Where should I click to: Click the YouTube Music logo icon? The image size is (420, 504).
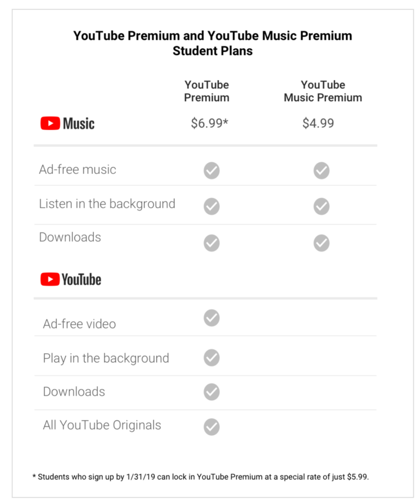pos(50,124)
